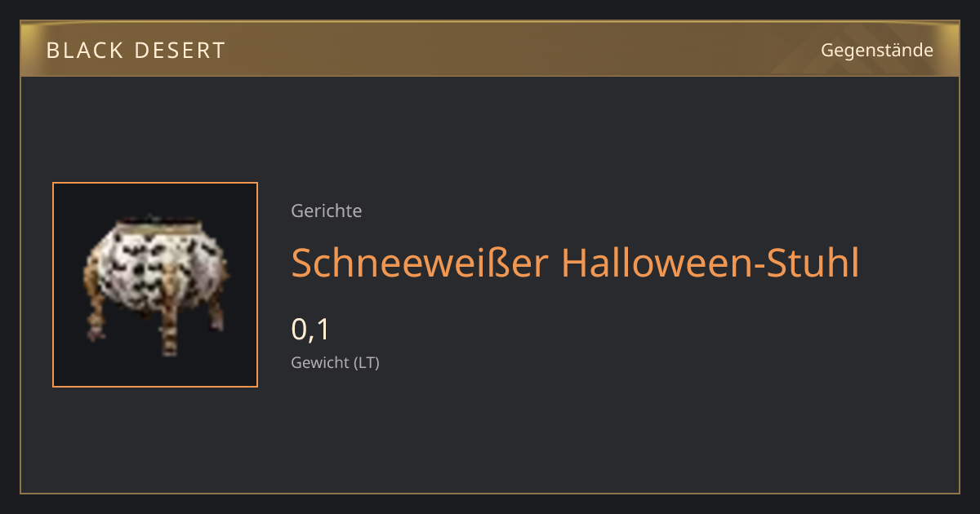Open the Gegenstände section label
This screenshot has height=514, width=980.
click(877, 51)
